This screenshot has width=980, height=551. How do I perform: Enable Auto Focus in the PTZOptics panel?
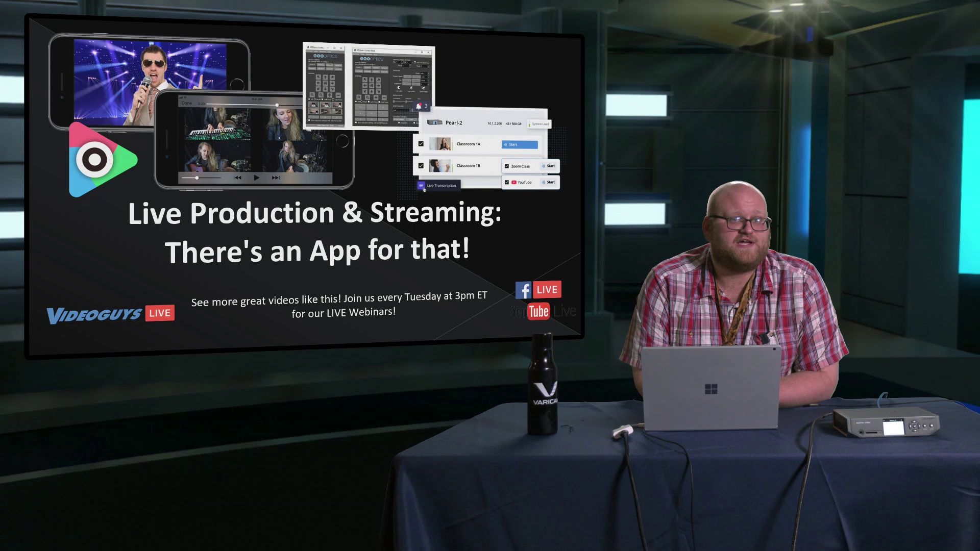[379, 102]
